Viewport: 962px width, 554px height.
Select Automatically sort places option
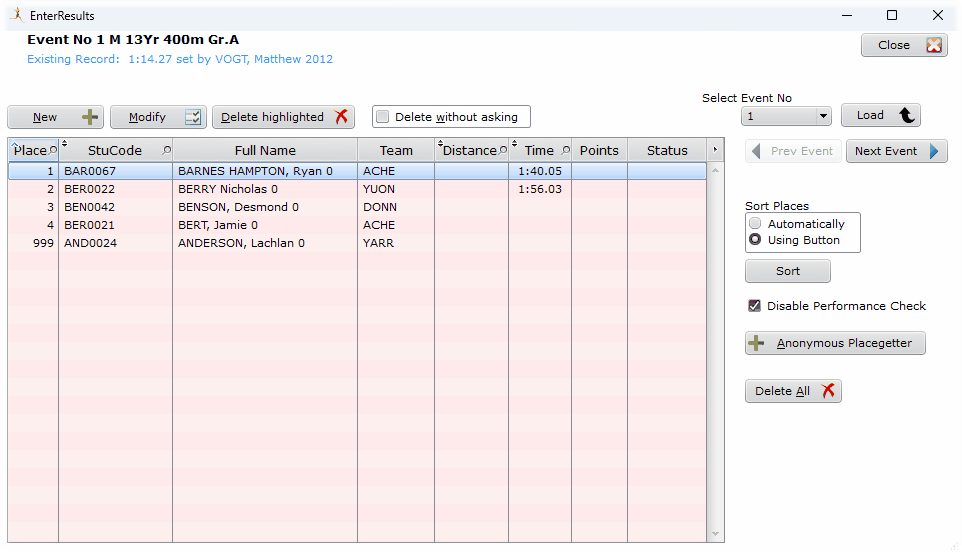click(x=755, y=223)
